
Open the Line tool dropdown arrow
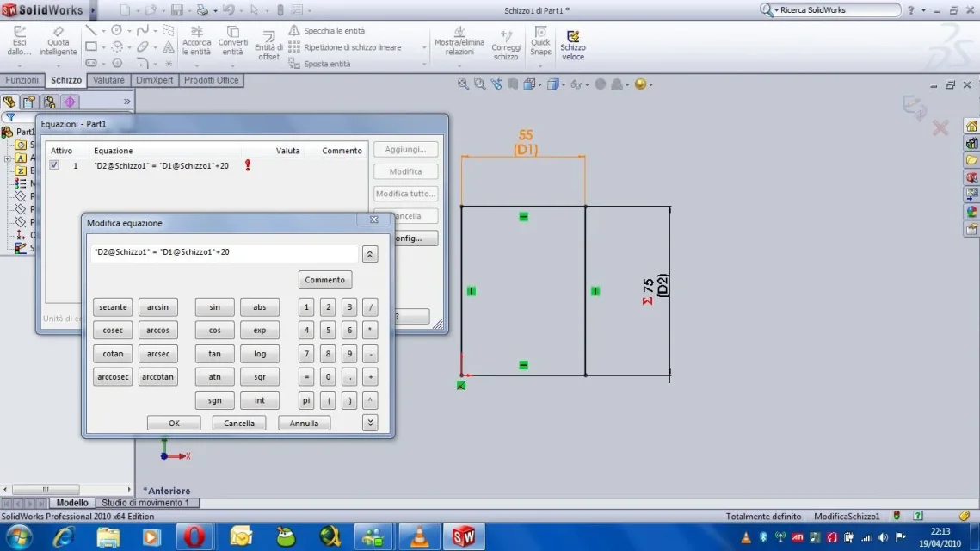coord(103,31)
